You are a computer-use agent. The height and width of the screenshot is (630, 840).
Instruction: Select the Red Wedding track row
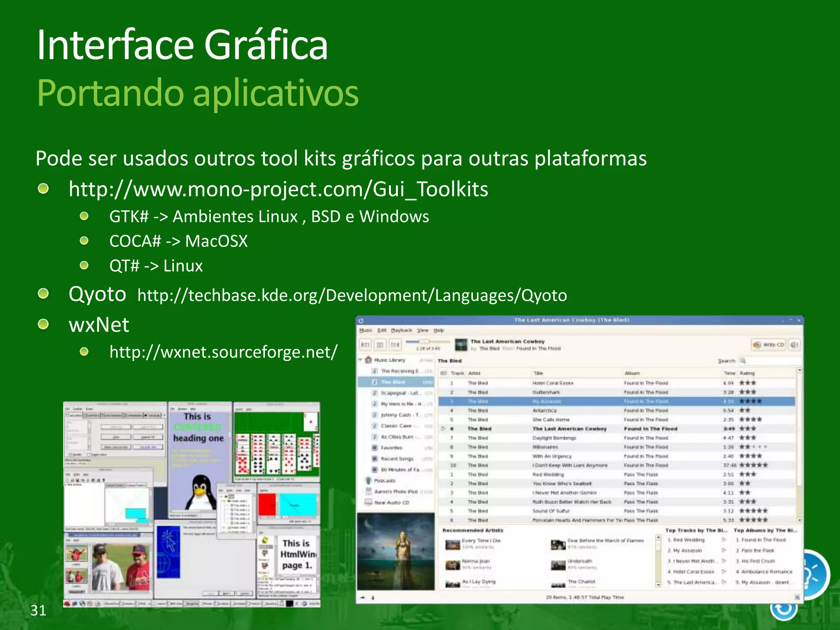click(x=616, y=475)
